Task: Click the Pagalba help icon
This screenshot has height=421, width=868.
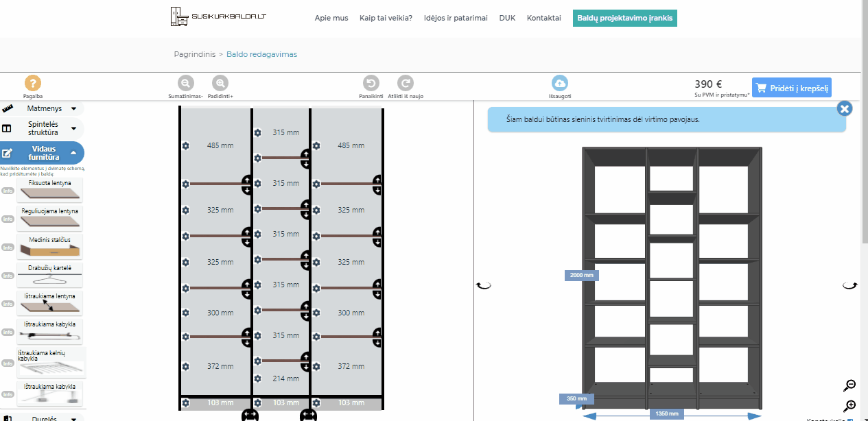Action: click(x=33, y=84)
